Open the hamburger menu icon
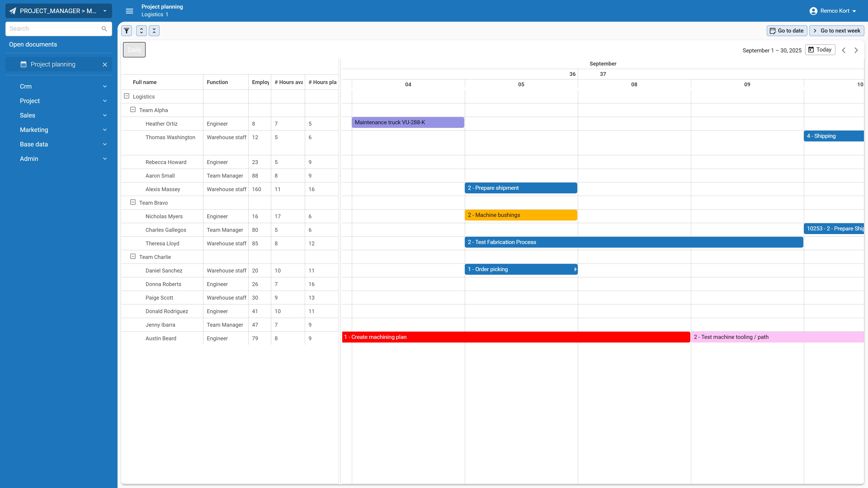The width and height of the screenshot is (868, 488). click(x=129, y=11)
